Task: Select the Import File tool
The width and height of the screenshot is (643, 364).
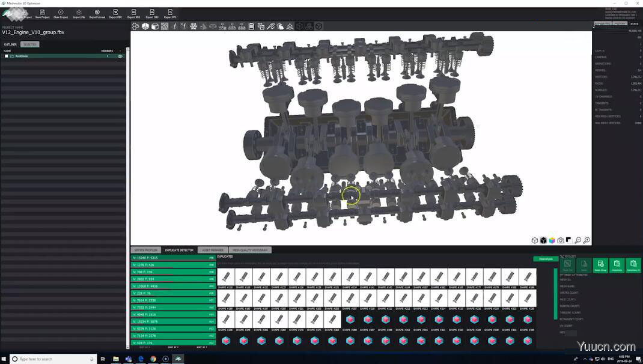Action: point(78,13)
